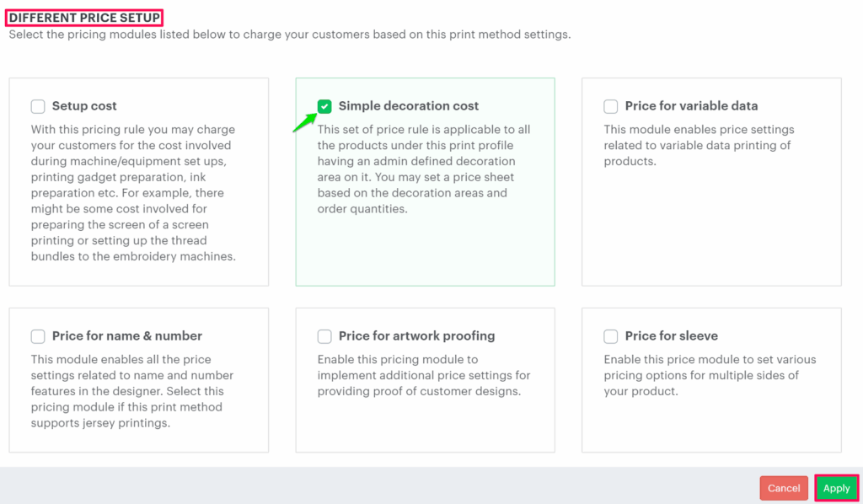The height and width of the screenshot is (504, 863).
Task: Click the "Select the pricing modules" instruction text
Action: [x=289, y=35]
